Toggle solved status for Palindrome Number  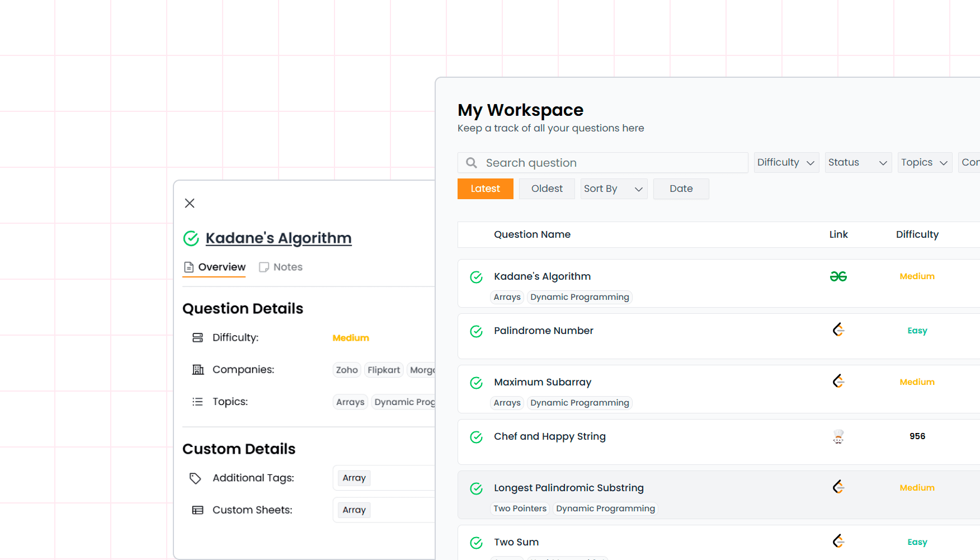[476, 331]
